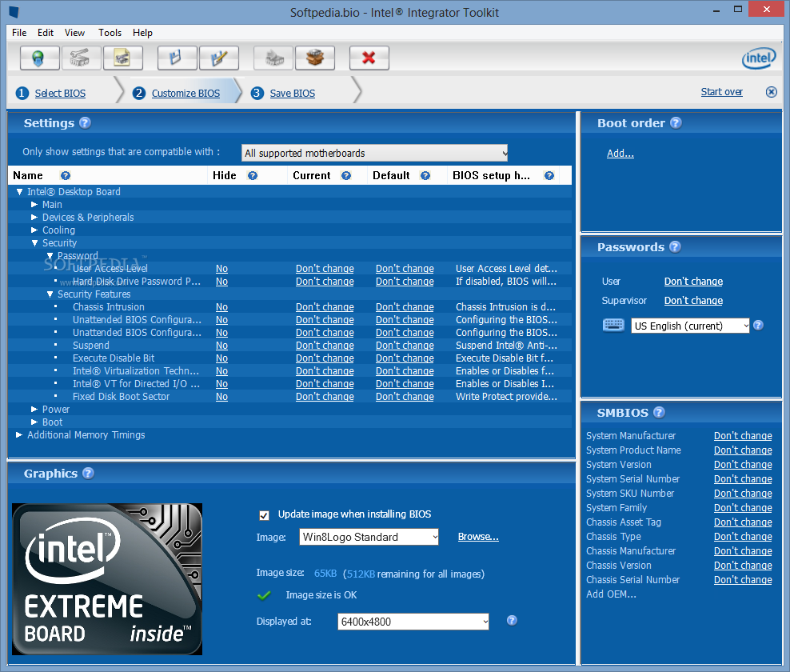Click help icon in Name column header

point(65,175)
